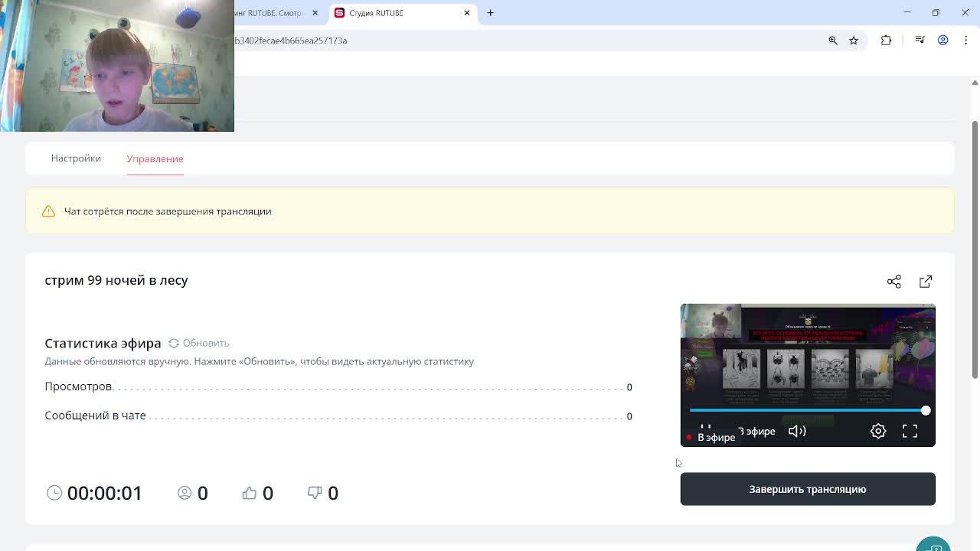
Task: Mute the preview player volume
Action: [x=797, y=431]
